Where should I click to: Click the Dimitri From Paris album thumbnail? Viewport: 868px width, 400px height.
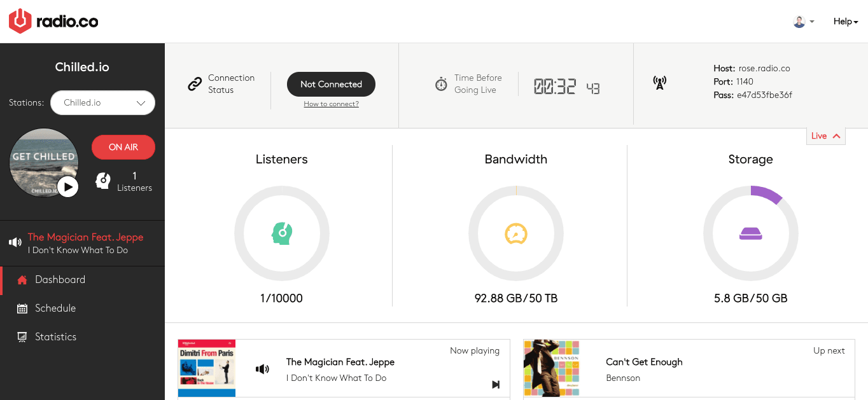pyautogui.click(x=206, y=368)
